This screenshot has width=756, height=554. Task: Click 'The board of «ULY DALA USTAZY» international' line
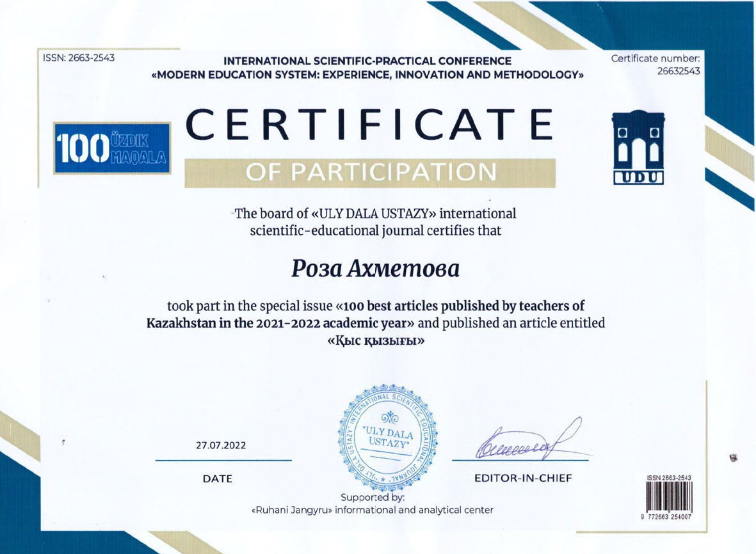374,214
